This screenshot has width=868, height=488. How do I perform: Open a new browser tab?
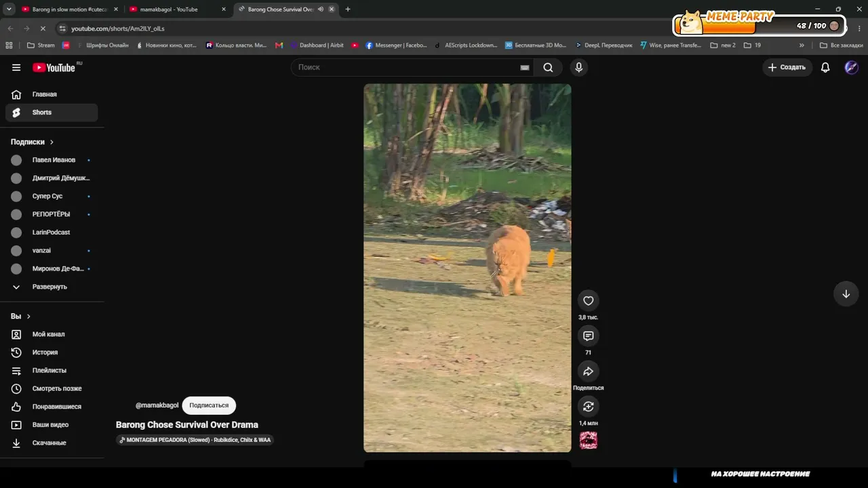click(348, 9)
